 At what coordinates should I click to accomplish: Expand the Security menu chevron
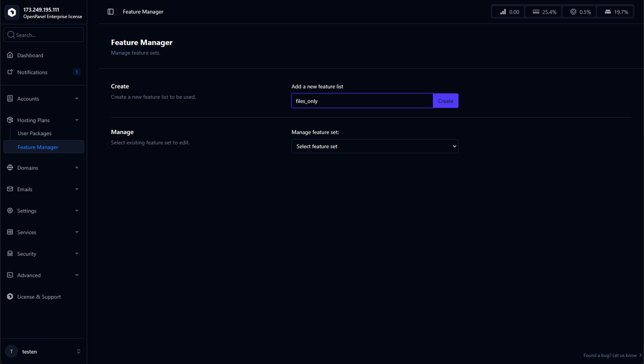pyautogui.click(x=77, y=254)
